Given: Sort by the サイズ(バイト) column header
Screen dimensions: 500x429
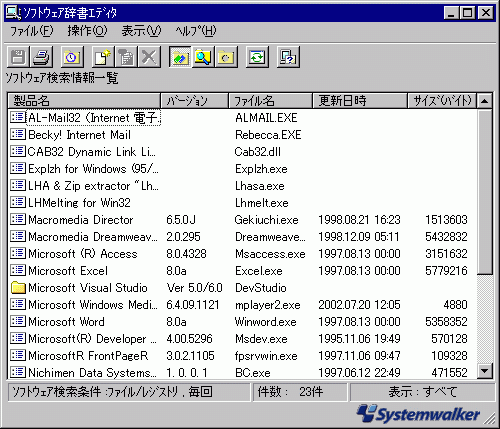Looking at the screenshot, I should tap(442, 100).
